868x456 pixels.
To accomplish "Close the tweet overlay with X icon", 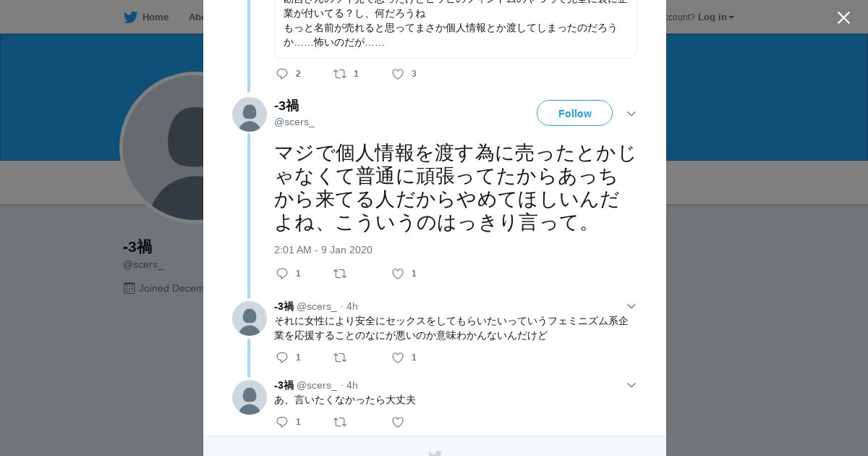I will point(843,18).
